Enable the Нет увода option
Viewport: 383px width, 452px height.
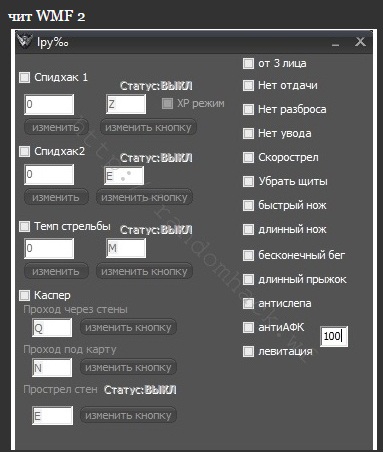248,133
